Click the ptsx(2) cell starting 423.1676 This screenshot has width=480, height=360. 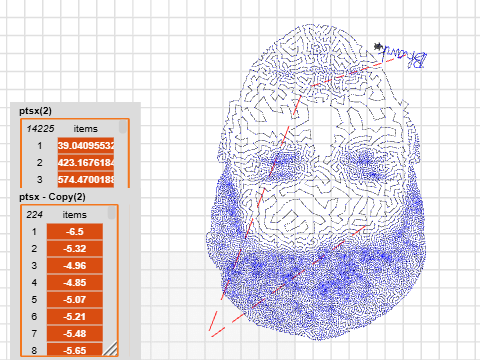click(86, 163)
